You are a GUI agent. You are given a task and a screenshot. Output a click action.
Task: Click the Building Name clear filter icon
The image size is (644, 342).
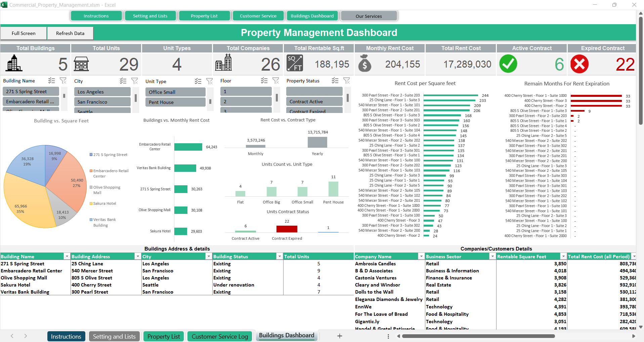(x=63, y=81)
